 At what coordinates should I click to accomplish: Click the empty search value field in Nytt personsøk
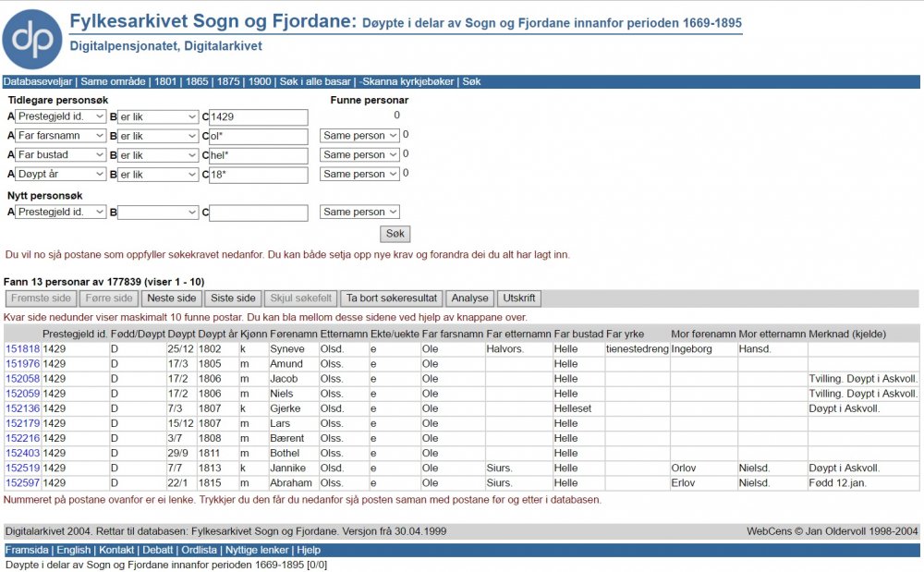(258, 213)
